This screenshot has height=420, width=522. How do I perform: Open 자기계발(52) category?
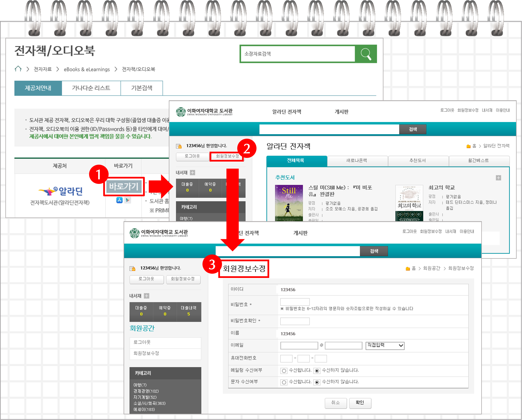pyautogui.click(x=145, y=397)
